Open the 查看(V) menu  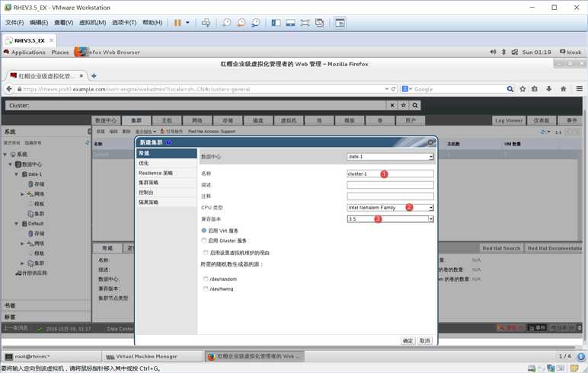coord(64,23)
